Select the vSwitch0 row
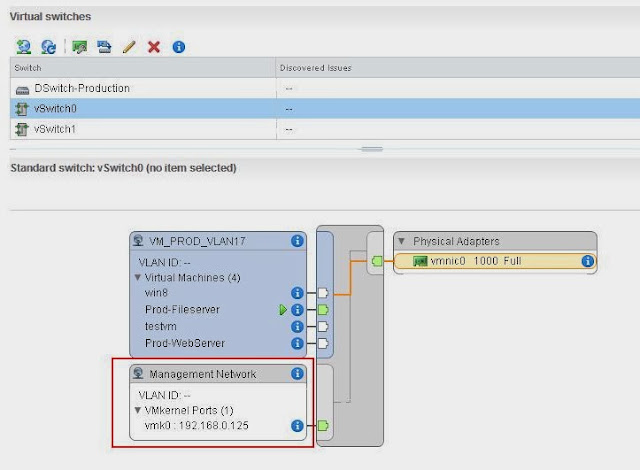 [325, 109]
